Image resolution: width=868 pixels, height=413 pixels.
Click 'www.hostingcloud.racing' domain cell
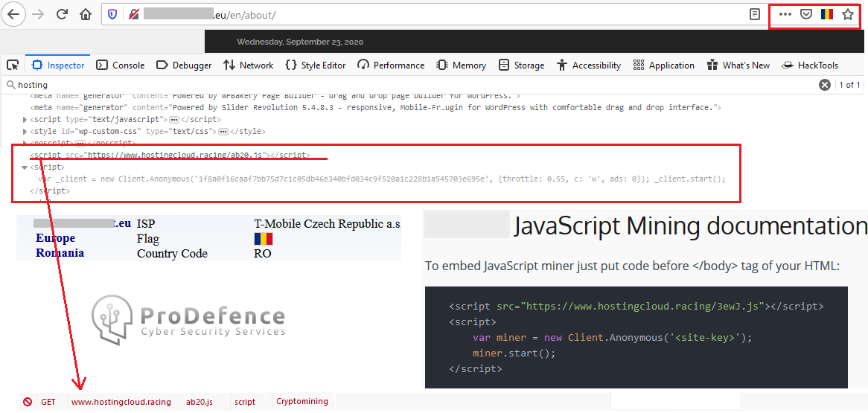(121, 402)
